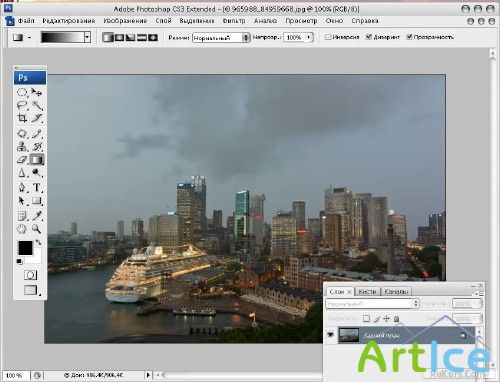500x382 pixels.
Task: Reset default black and white colors
Action: click(x=19, y=262)
